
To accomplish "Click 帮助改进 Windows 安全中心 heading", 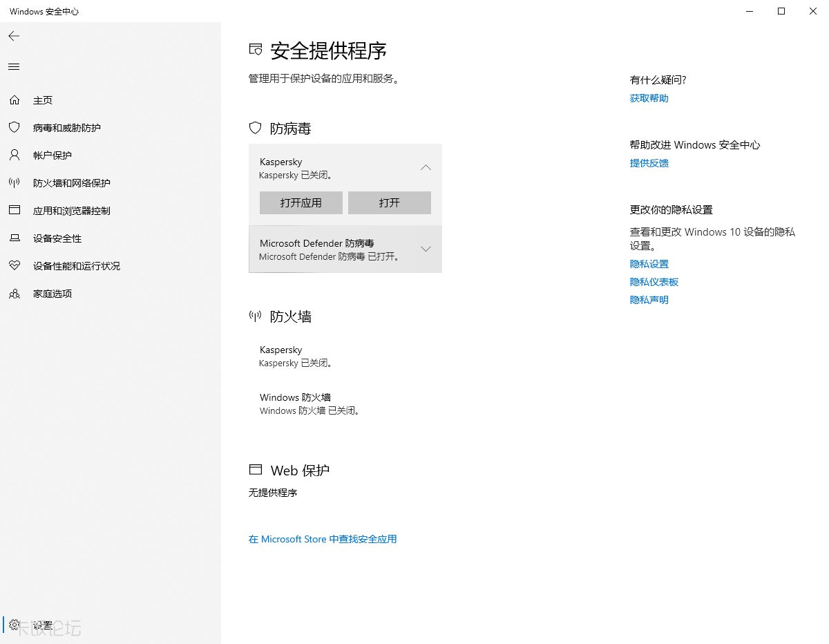I will click(695, 145).
